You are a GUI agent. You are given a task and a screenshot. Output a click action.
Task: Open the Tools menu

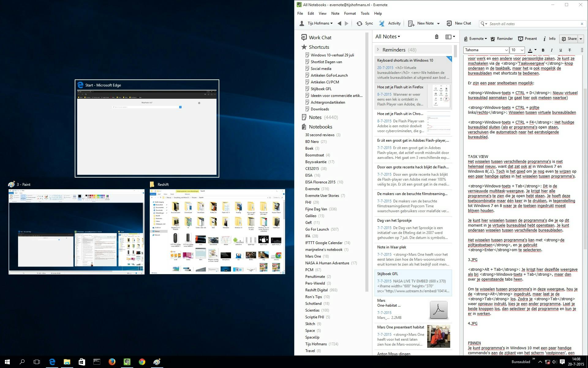365,13
